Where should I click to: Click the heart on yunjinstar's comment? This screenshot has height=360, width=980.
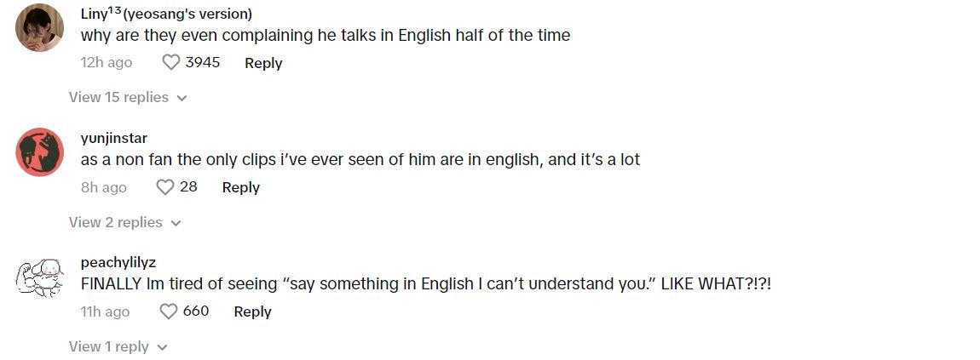(164, 187)
